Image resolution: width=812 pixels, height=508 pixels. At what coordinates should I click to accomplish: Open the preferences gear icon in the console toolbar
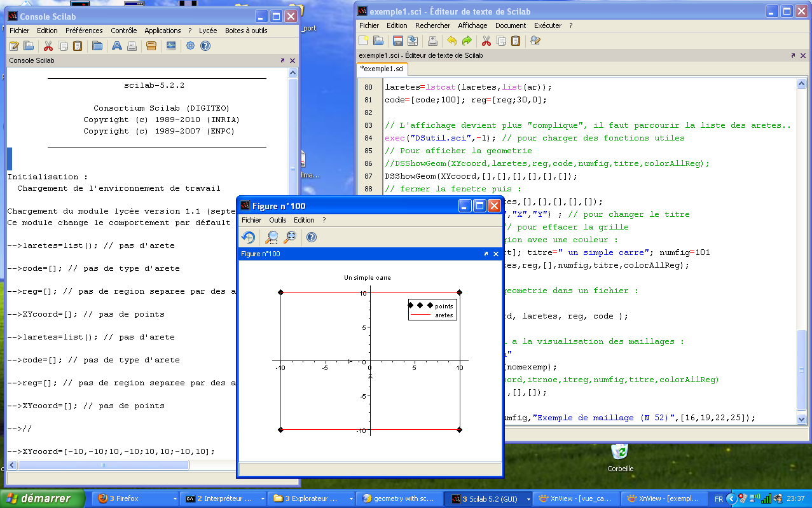(190, 46)
